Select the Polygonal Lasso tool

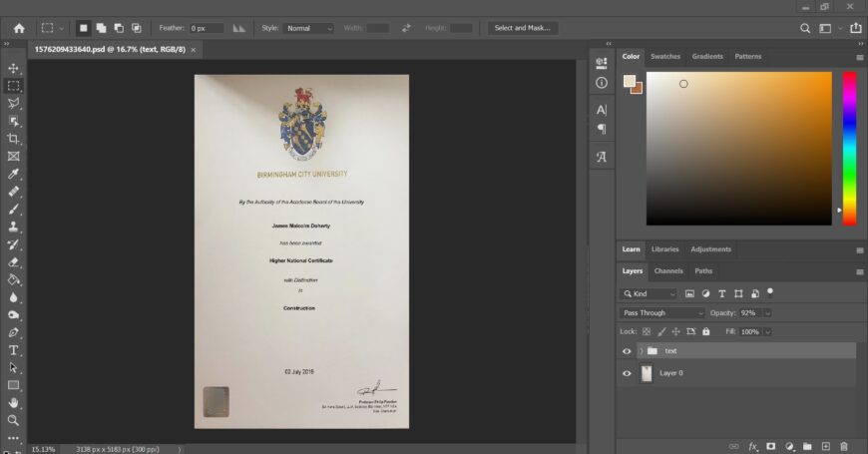point(13,104)
